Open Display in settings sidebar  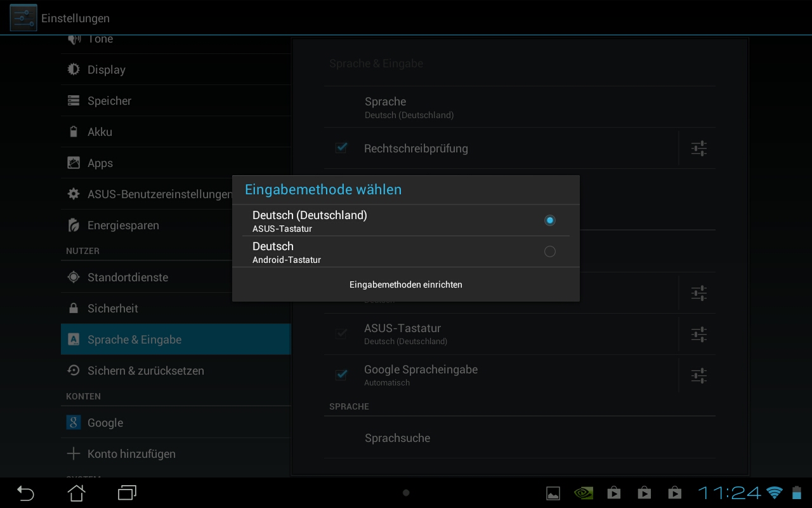tap(107, 70)
